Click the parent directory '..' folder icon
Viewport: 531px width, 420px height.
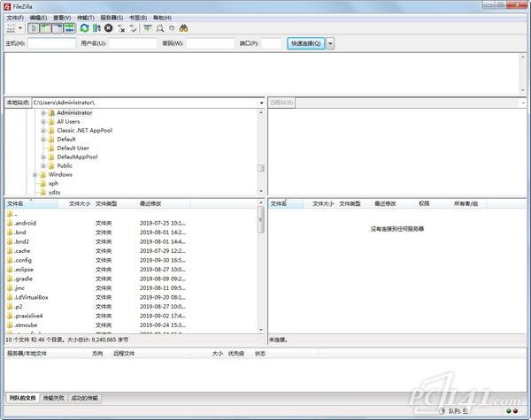click(x=10, y=214)
